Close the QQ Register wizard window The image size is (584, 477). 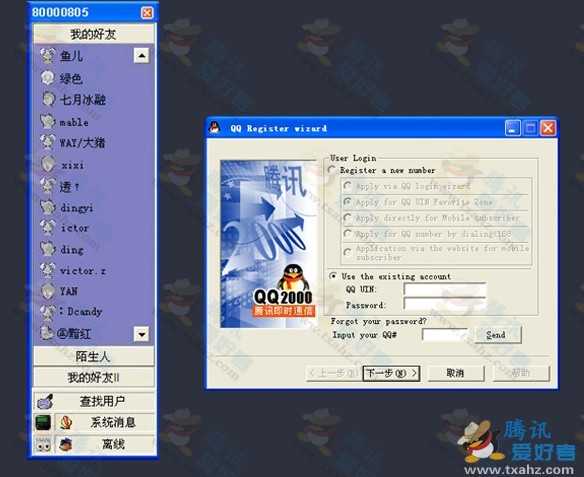point(548,128)
